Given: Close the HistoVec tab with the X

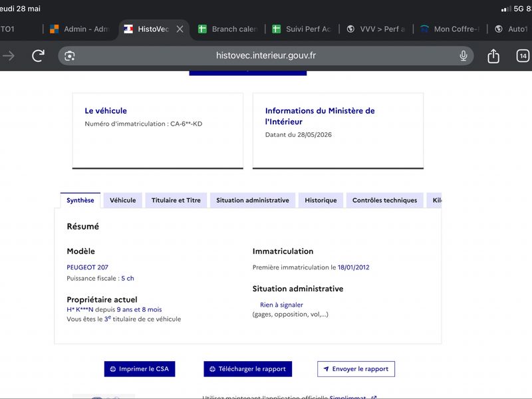Looking at the screenshot, I should point(180,29).
